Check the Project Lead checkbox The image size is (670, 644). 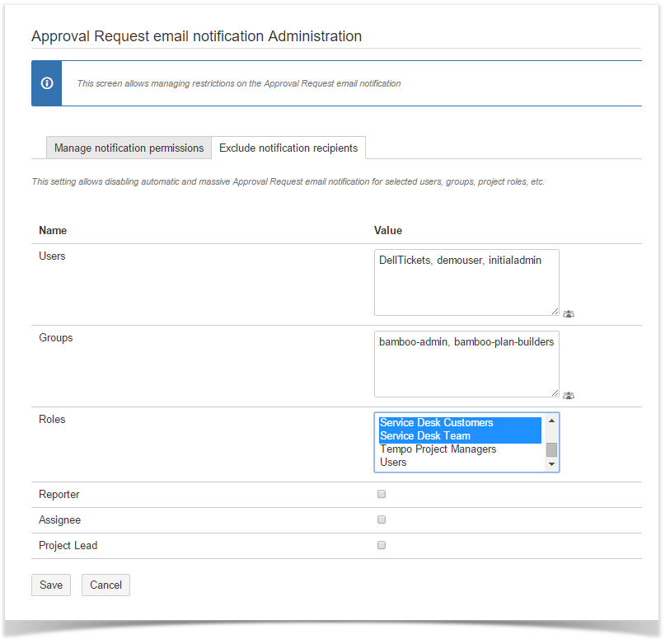pyautogui.click(x=382, y=546)
